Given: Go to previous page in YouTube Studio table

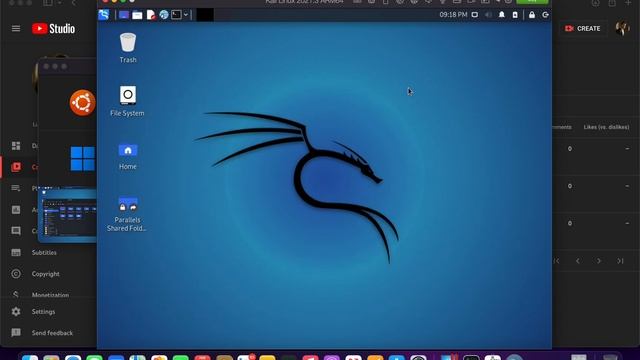Looking at the screenshot, I should [x=578, y=261].
